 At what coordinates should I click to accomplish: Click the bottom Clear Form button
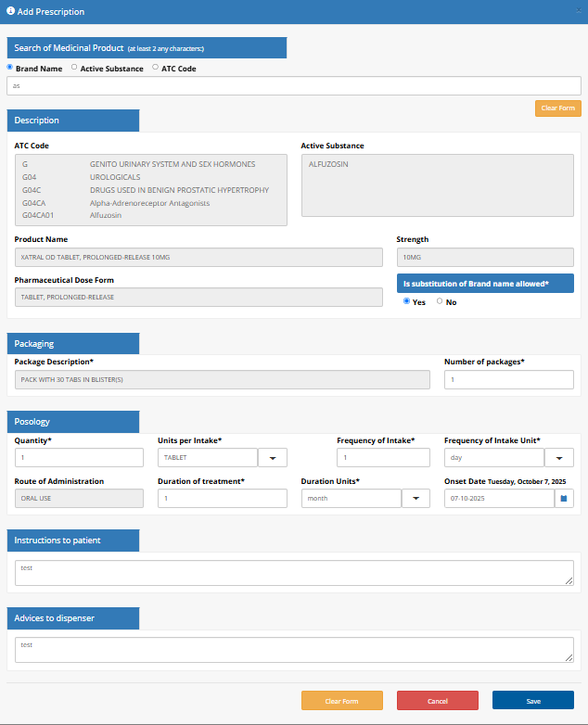(341, 701)
